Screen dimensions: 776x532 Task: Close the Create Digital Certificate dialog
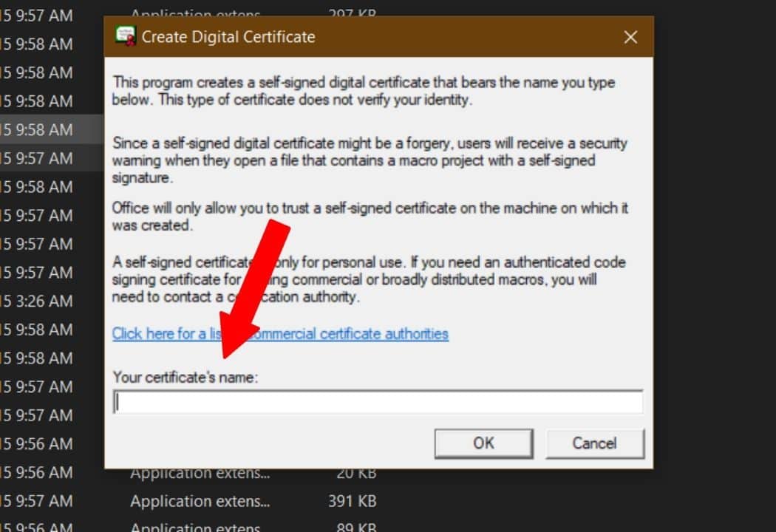click(630, 37)
